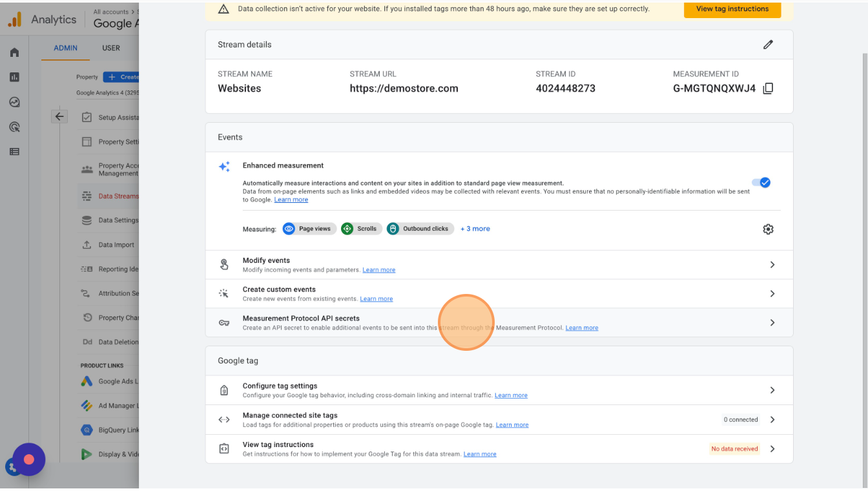Select Data Streams in the property menu

pyautogui.click(x=108, y=196)
